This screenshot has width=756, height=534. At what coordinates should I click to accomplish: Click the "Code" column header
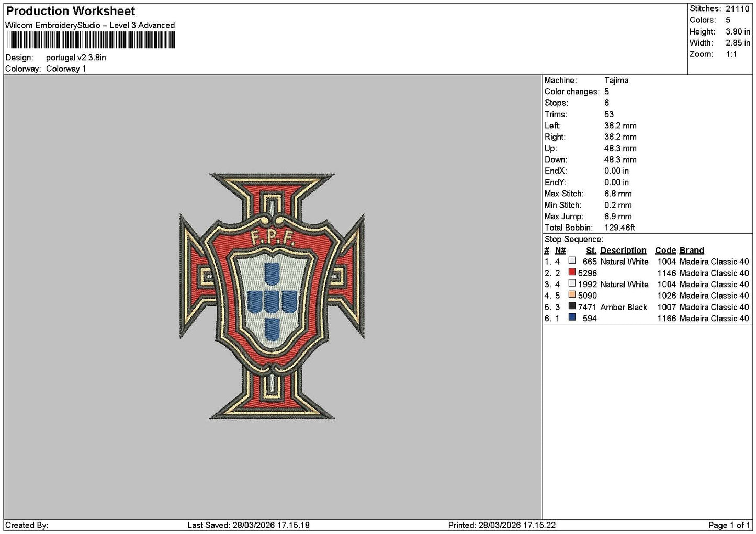(x=665, y=251)
